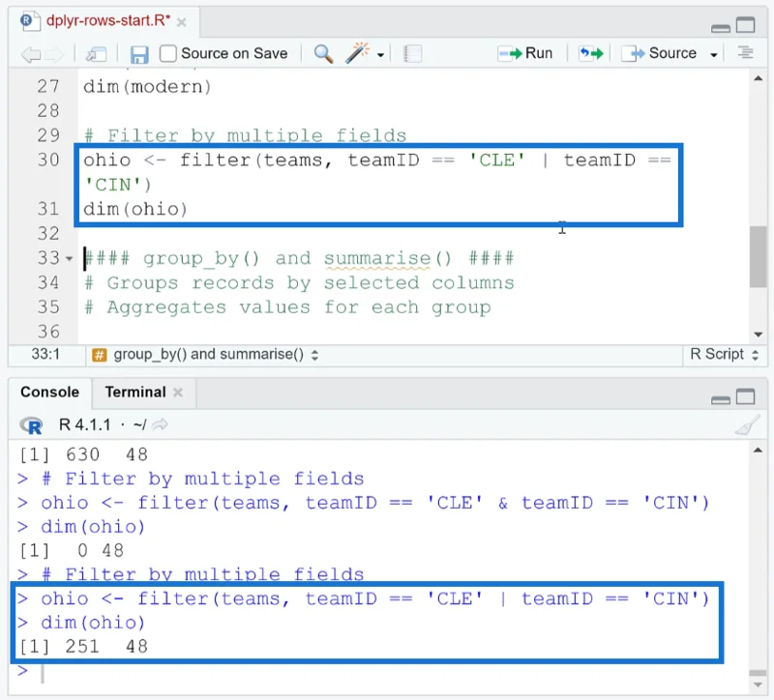This screenshot has height=700, width=774.
Task: Switch to the Terminal tab
Action: point(135,392)
